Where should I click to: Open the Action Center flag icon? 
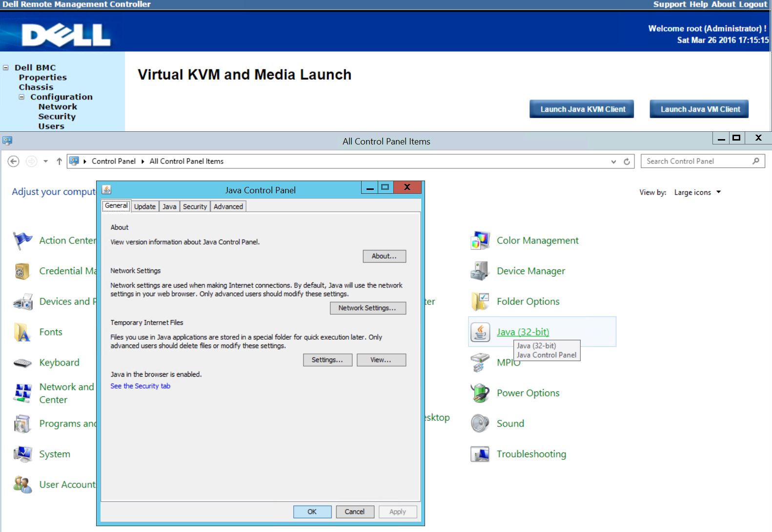pyautogui.click(x=22, y=241)
